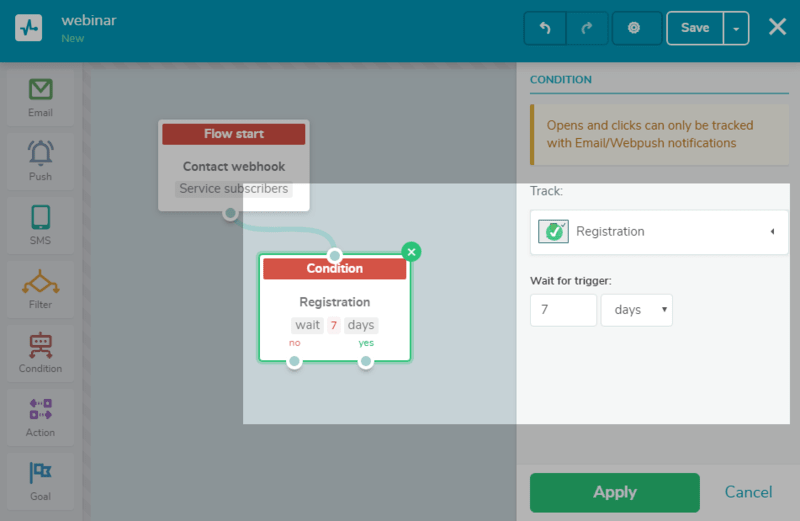The width and height of the screenshot is (800, 521).
Task: Click the Flow start output connector
Action: click(231, 213)
